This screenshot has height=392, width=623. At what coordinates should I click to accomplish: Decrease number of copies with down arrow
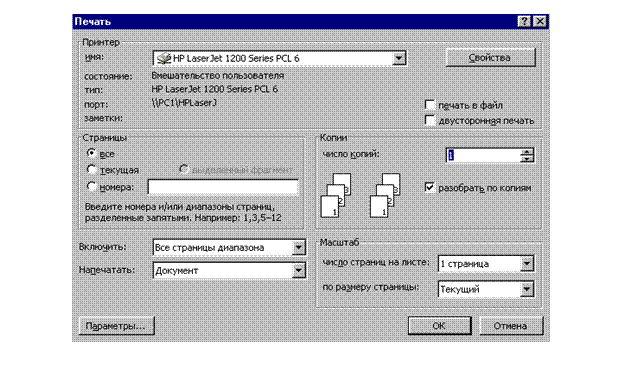coord(527,159)
